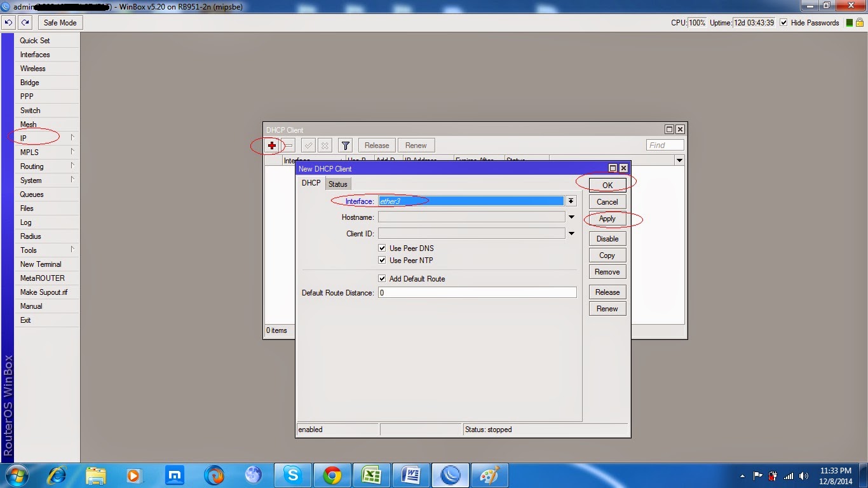This screenshot has height=488, width=868.
Task: Open Excel from the taskbar
Action: pos(371,475)
